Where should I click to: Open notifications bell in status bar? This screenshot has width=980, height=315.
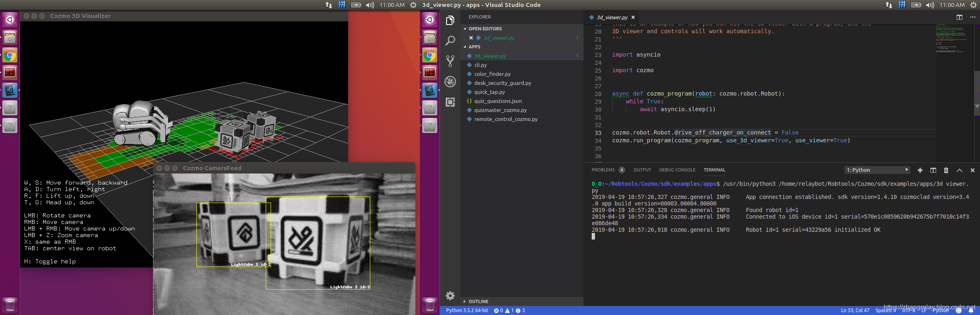tap(971, 310)
